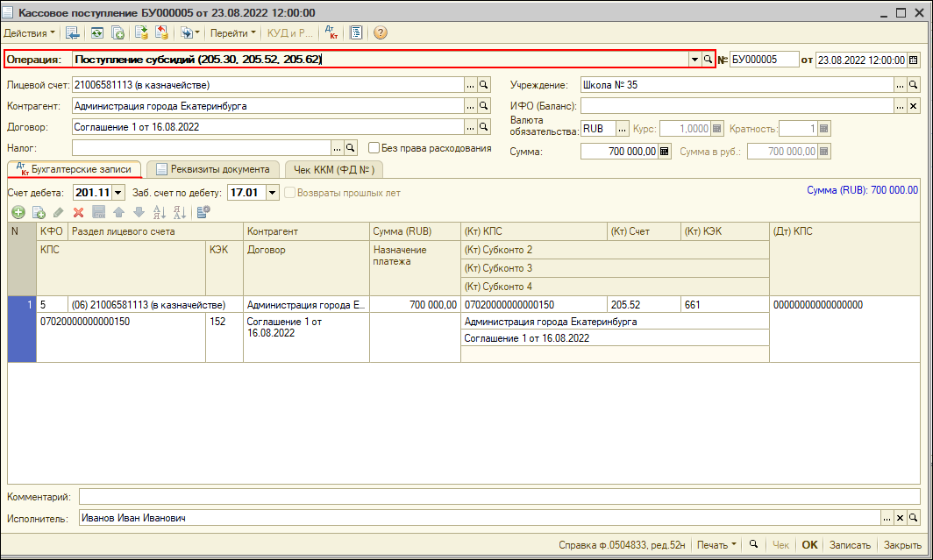
Task: Click the document report list icon
Action: (x=356, y=33)
